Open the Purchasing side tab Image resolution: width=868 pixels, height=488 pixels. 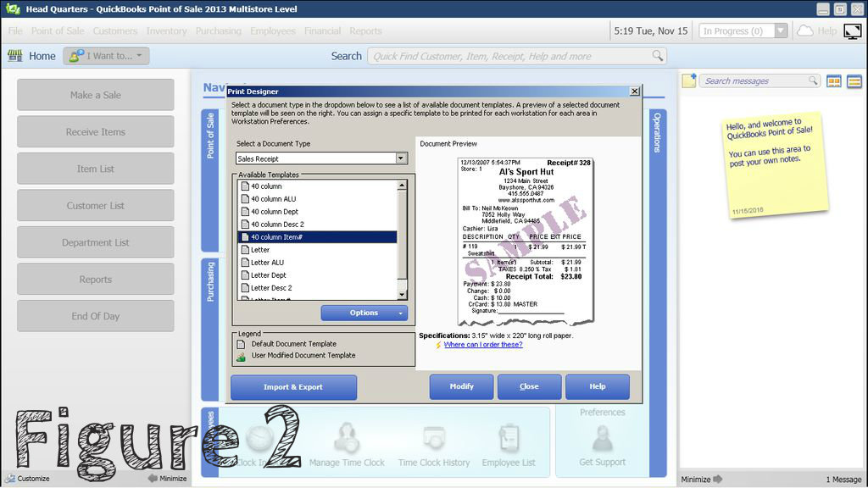[210, 330]
